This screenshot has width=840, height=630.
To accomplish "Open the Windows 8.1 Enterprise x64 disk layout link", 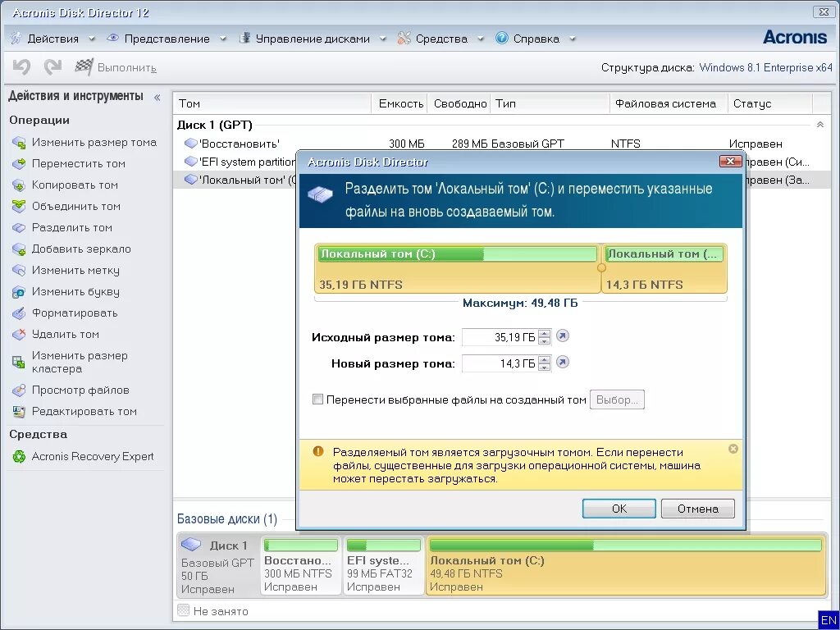I will pyautogui.click(x=765, y=67).
